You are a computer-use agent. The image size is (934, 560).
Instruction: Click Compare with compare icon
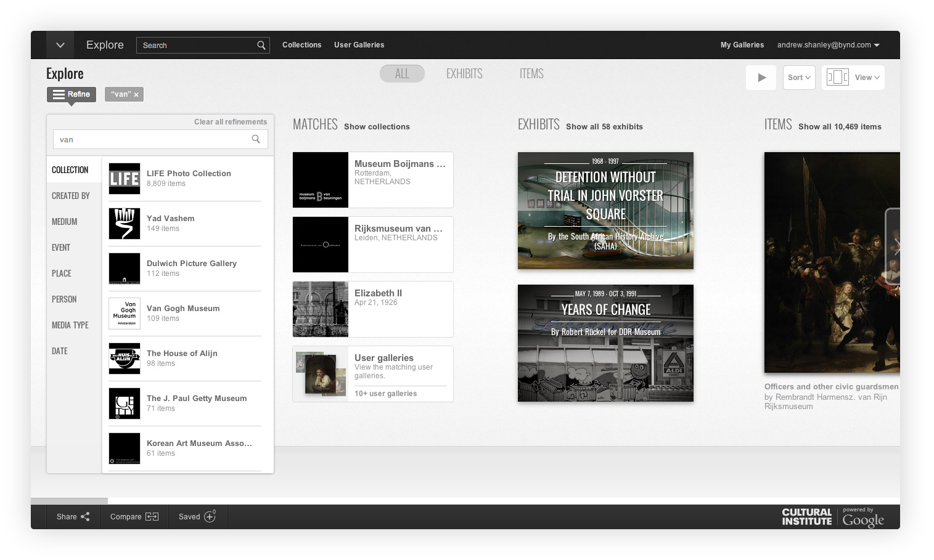[x=134, y=517]
